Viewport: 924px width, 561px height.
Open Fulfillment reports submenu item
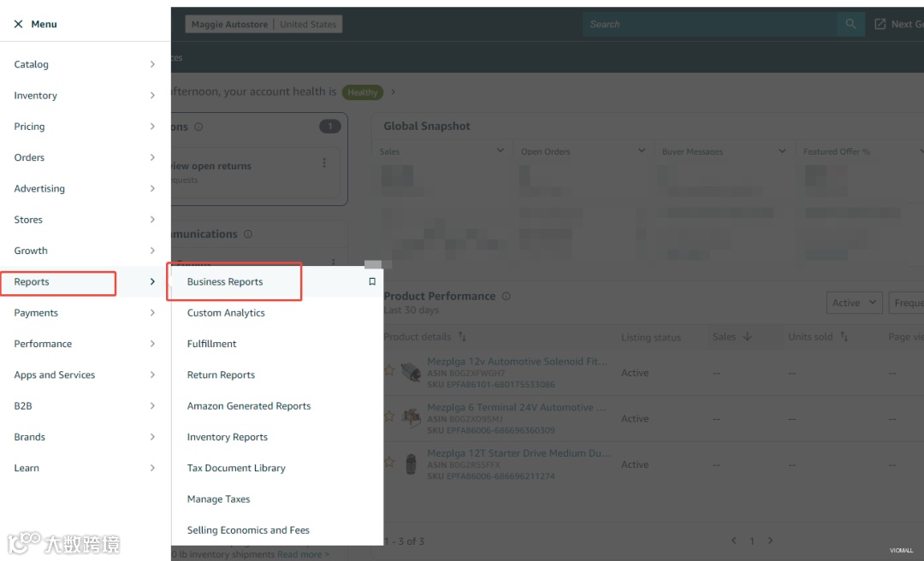click(211, 344)
